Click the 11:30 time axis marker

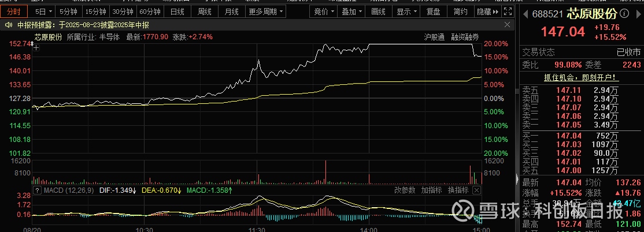pos(256,230)
